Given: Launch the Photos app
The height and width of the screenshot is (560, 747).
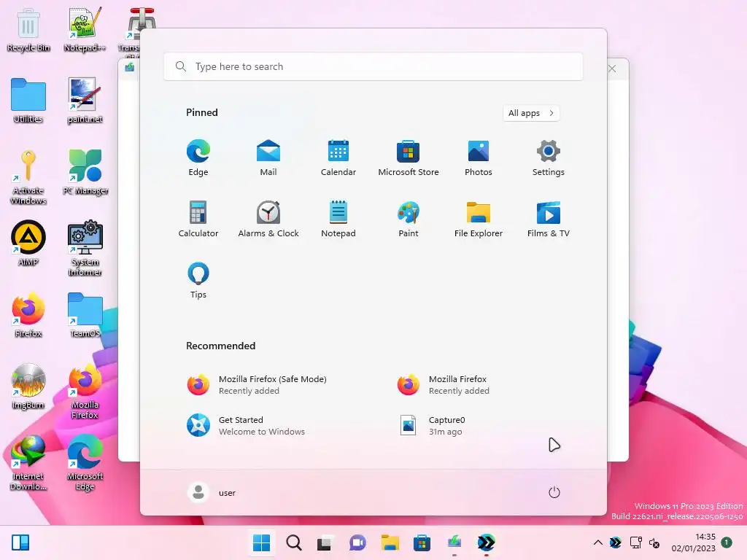Looking at the screenshot, I should point(479,158).
